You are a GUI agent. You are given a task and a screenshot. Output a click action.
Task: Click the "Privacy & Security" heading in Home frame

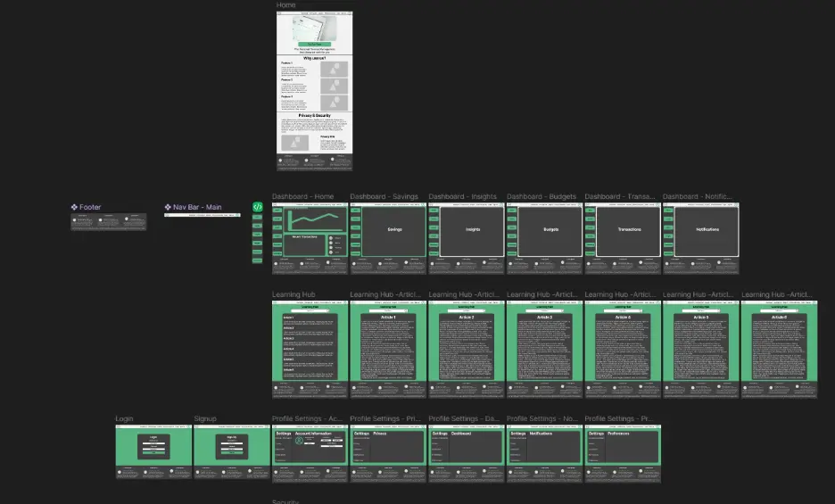pyautogui.click(x=315, y=116)
